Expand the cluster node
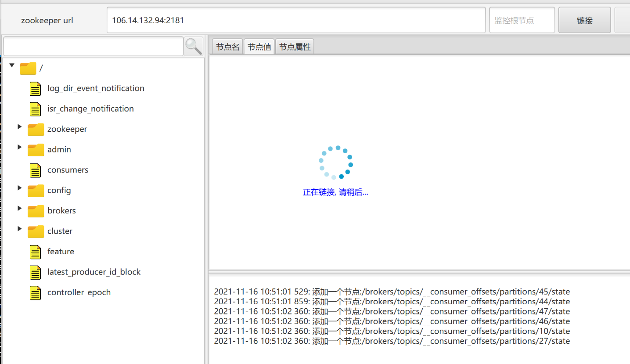The height and width of the screenshot is (364, 630). click(x=19, y=228)
